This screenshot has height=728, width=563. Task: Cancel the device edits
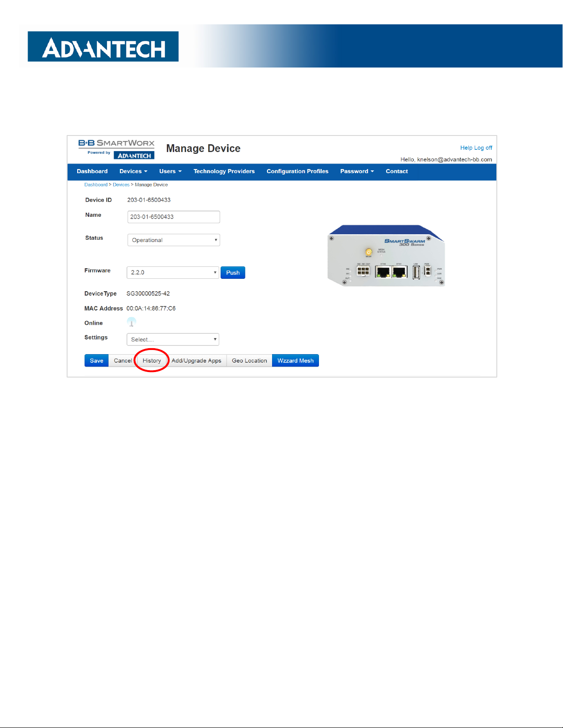click(123, 361)
